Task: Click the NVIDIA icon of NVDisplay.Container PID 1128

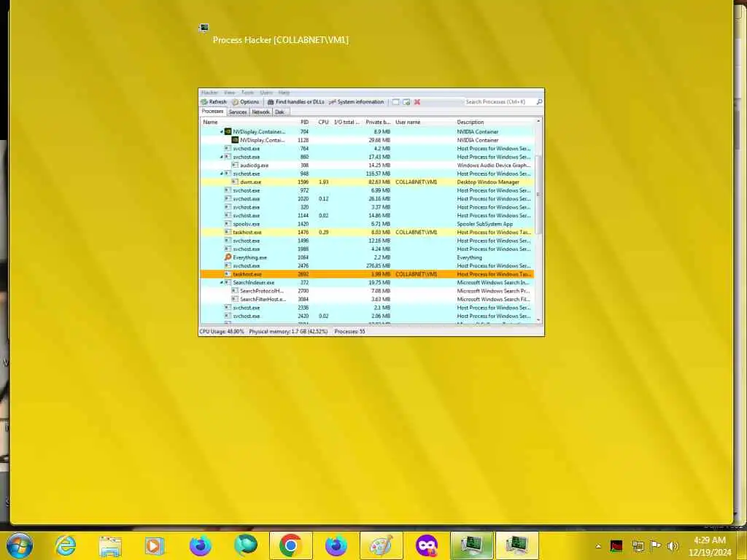Action: tap(235, 140)
